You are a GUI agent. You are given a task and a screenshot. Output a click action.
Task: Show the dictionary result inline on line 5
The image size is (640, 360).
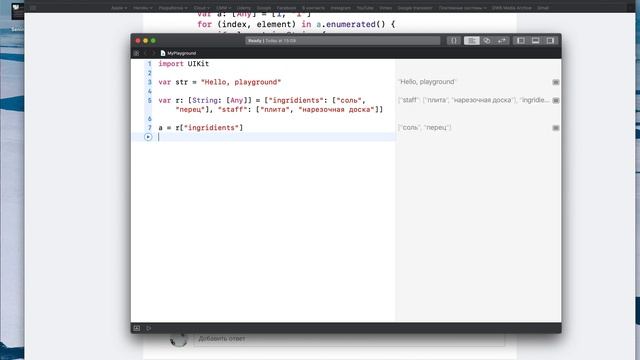[x=556, y=100]
